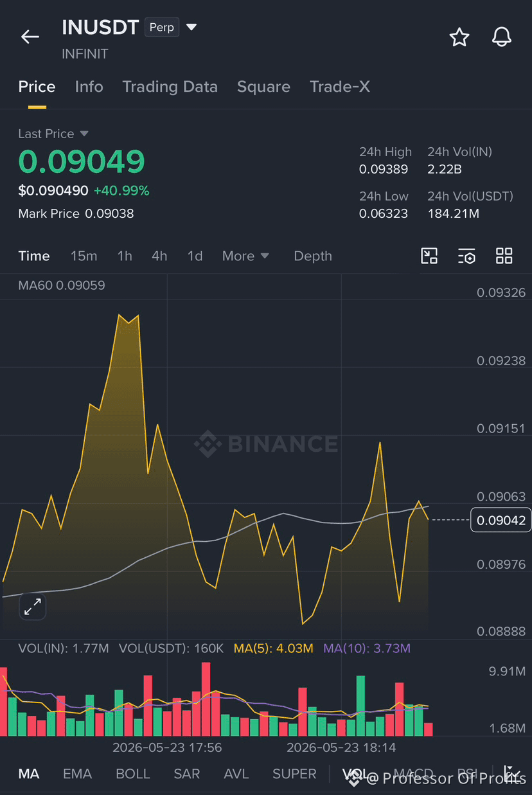Toggle the BOLL indicator
This screenshot has width=532, height=795.
tap(133, 774)
